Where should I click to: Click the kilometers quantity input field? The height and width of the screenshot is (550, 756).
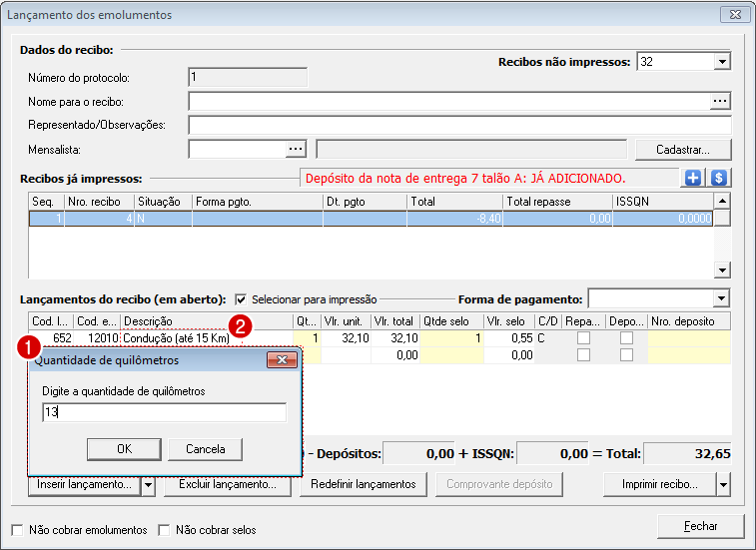(x=165, y=412)
